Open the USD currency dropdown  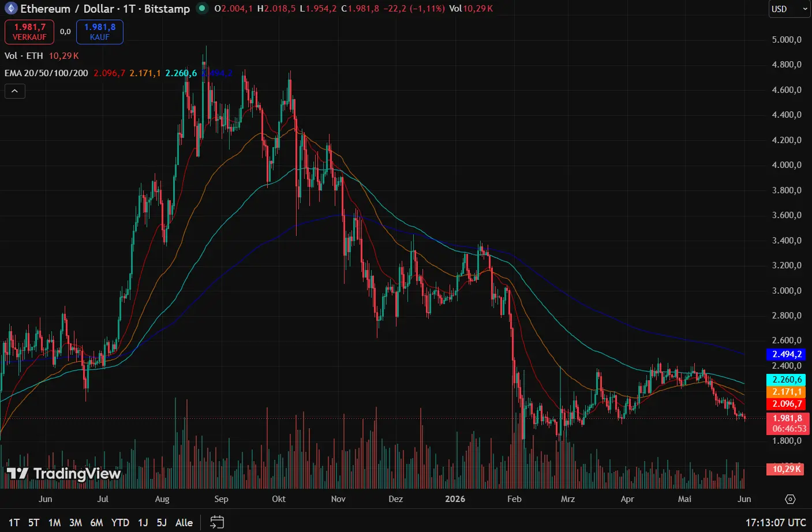(x=789, y=9)
